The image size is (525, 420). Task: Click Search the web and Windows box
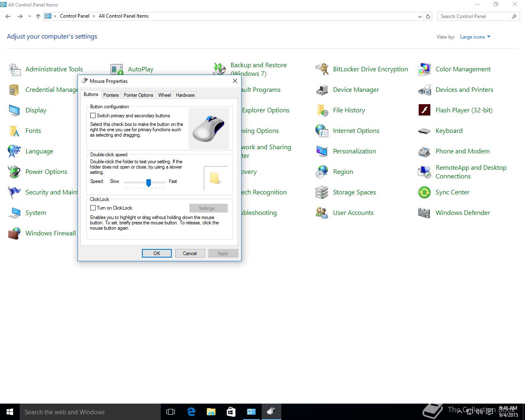[90, 412]
